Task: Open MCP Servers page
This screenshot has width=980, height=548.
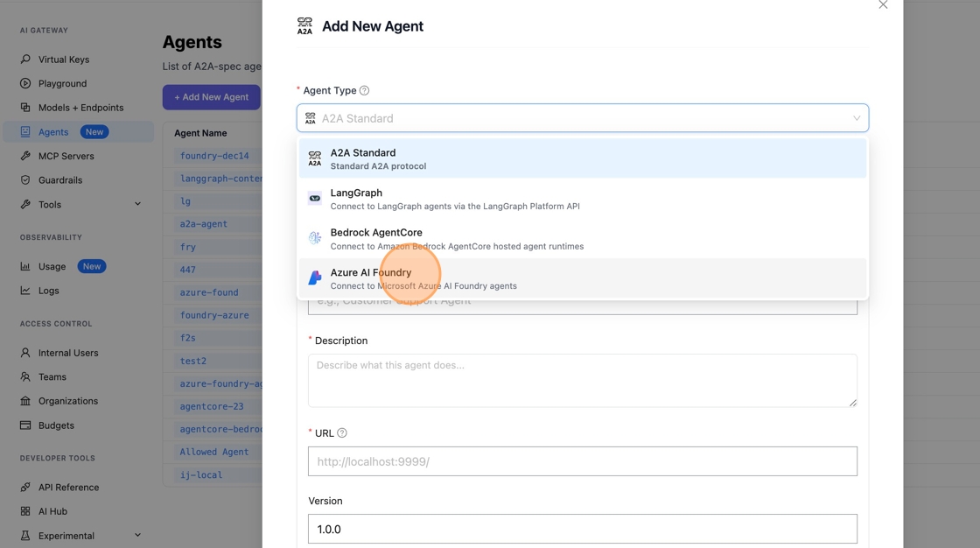Action: pos(66,156)
